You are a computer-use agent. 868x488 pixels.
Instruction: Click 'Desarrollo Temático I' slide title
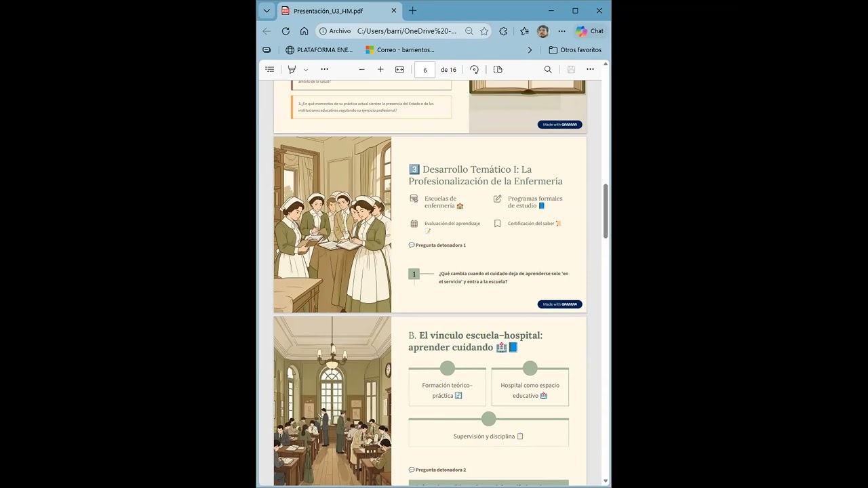coord(486,175)
